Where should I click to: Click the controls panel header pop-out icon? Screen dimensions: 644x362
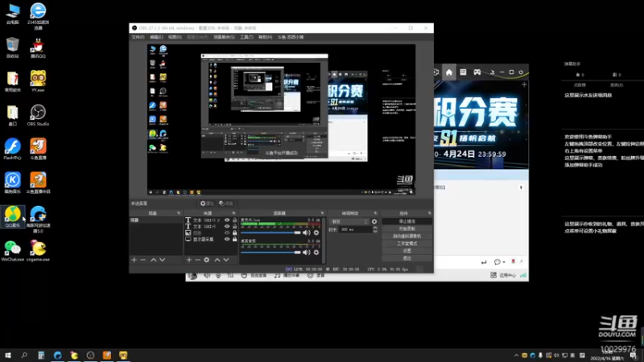(x=430, y=213)
